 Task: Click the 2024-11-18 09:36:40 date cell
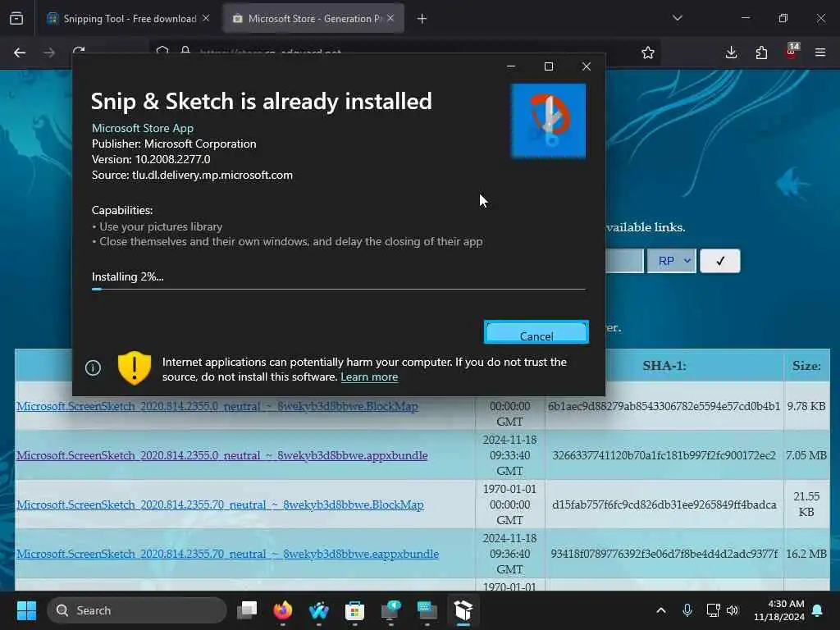(x=509, y=554)
